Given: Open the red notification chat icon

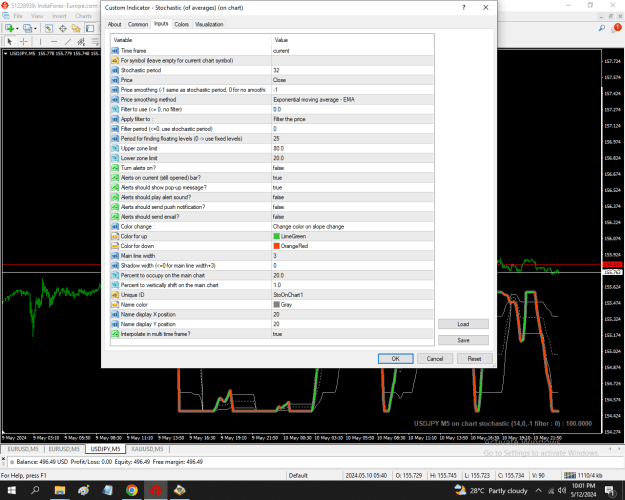Looking at the screenshot, I should 617,28.
